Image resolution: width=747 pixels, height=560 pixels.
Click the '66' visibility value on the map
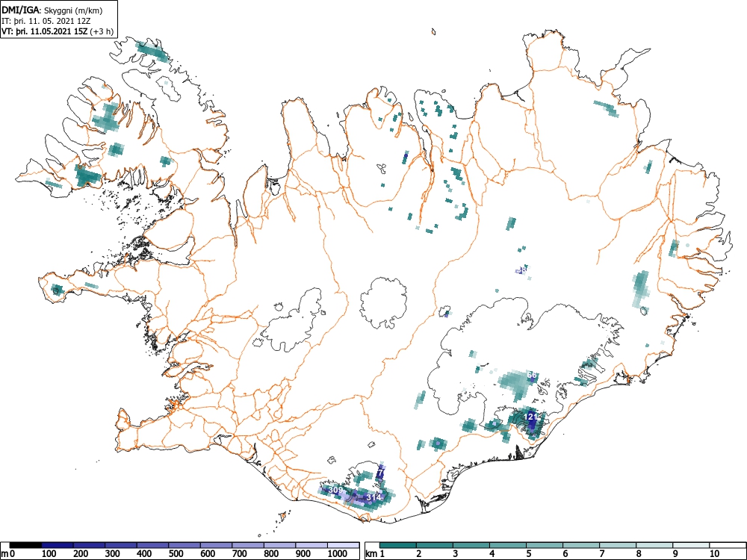pos(532,376)
